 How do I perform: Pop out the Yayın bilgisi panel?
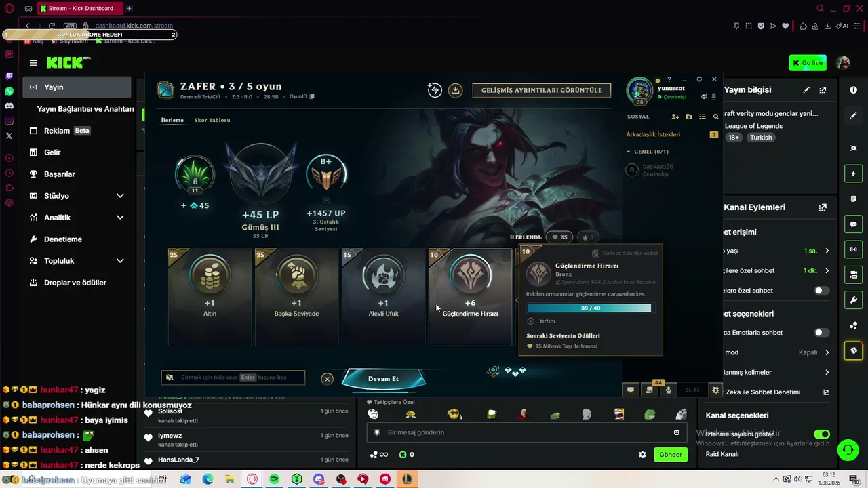coord(823,90)
